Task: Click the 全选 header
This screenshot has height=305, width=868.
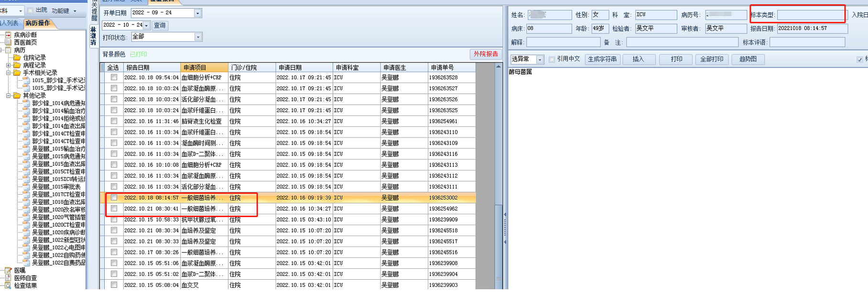Action: (x=113, y=68)
